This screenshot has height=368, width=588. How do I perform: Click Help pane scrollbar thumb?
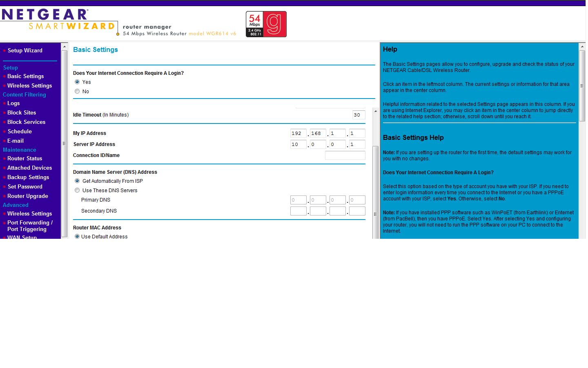click(582, 86)
